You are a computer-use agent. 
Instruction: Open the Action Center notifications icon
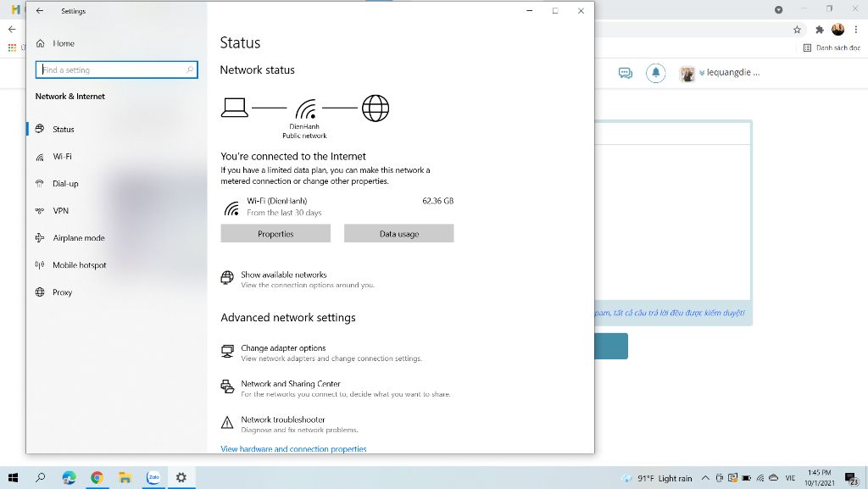[853, 479]
